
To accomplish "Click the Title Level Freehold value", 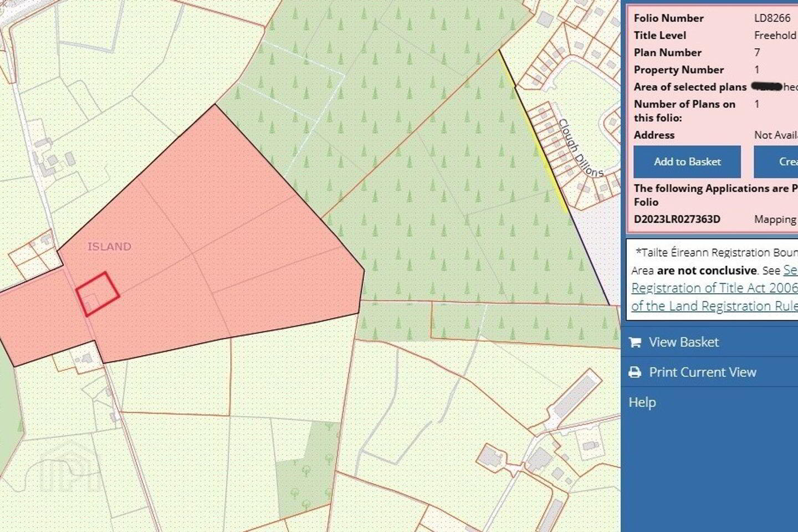I will 775,35.
